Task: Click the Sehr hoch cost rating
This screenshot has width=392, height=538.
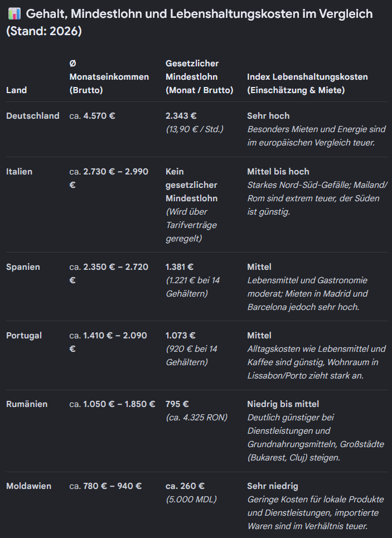Action: (268, 115)
